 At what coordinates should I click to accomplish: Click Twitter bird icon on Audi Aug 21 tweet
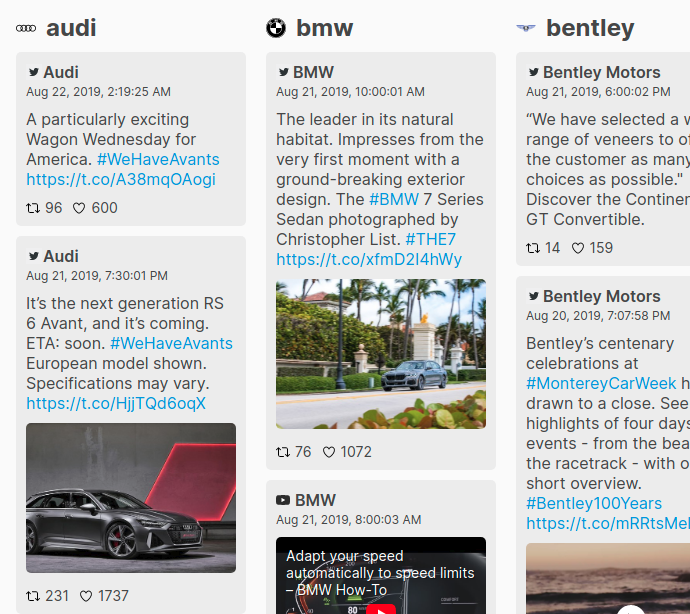click(33, 256)
